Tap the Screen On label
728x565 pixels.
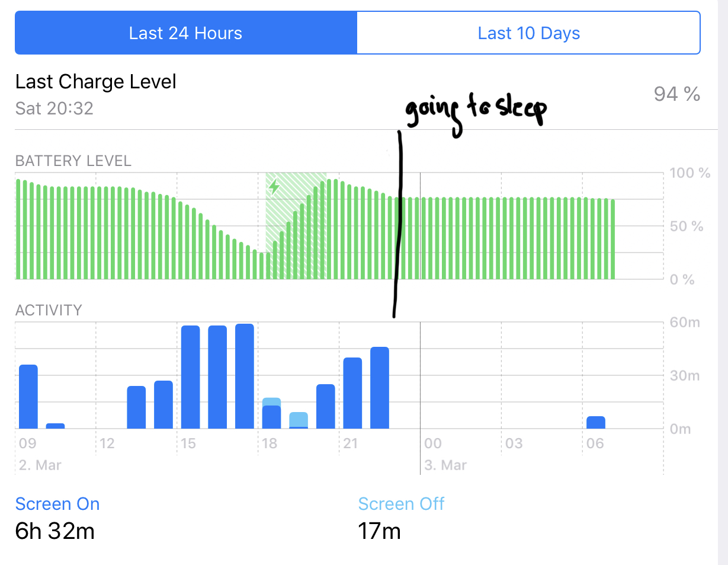[x=57, y=504]
